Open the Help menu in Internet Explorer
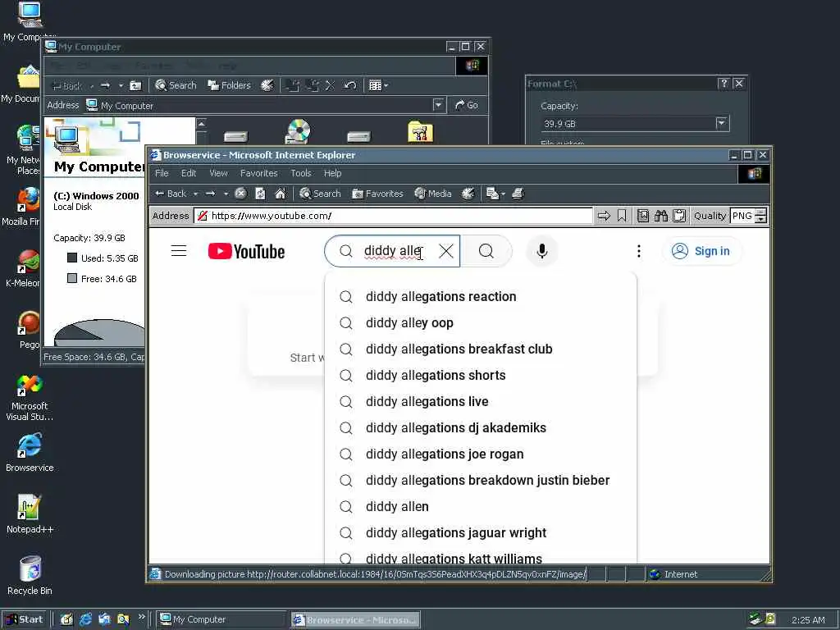 332,173
